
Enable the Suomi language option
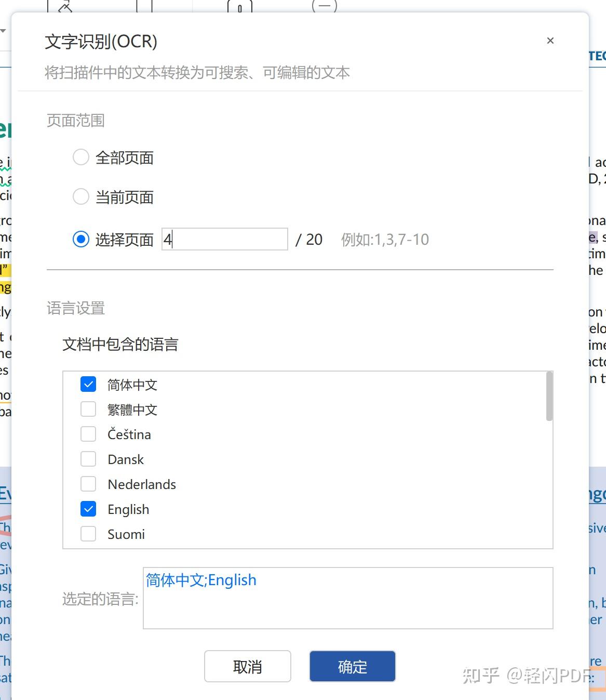coord(88,534)
